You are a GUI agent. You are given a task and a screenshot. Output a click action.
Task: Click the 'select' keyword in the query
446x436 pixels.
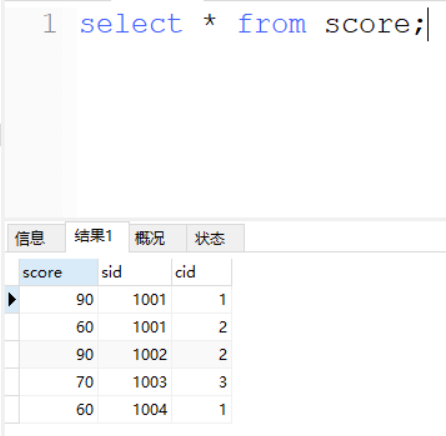132,24
